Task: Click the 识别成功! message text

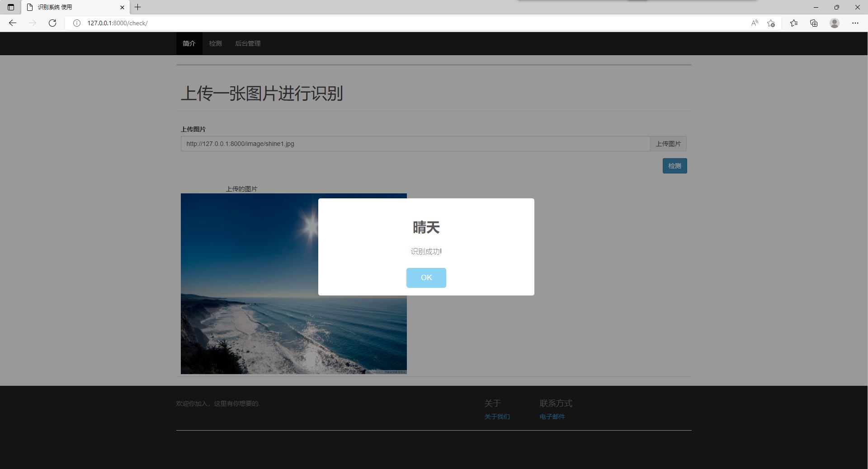Action: [426, 252]
